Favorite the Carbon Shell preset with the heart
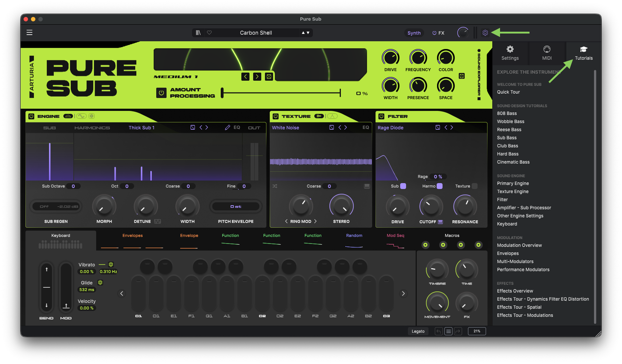The height and width of the screenshot is (364, 622). pyautogui.click(x=209, y=33)
